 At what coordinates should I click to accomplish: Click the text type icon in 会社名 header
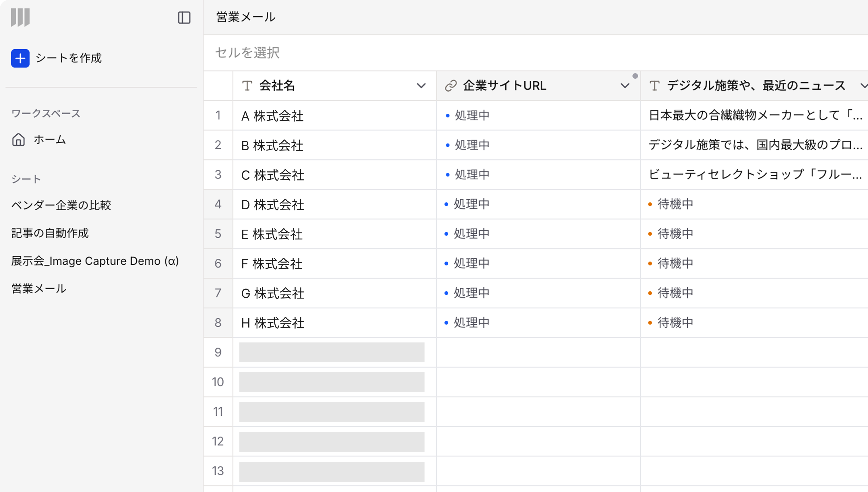coord(247,86)
